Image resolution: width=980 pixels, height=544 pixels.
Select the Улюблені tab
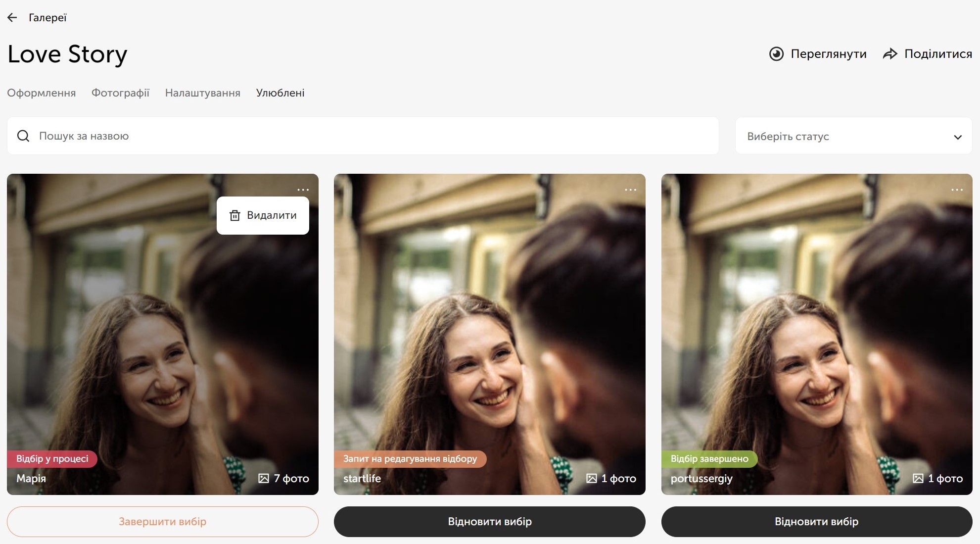(x=280, y=93)
